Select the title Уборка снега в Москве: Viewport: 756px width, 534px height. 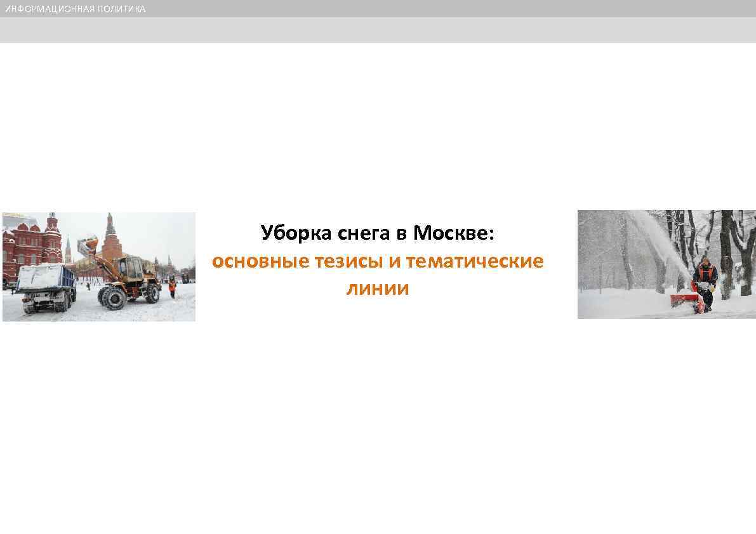pos(378,233)
